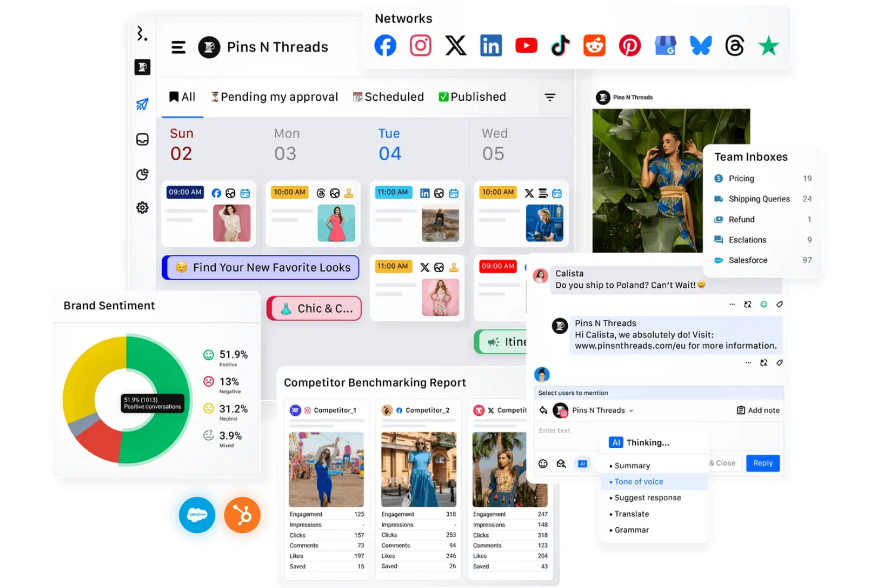Click the Chic & C... campaign label
The height and width of the screenshot is (588, 882).
(x=314, y=309)
